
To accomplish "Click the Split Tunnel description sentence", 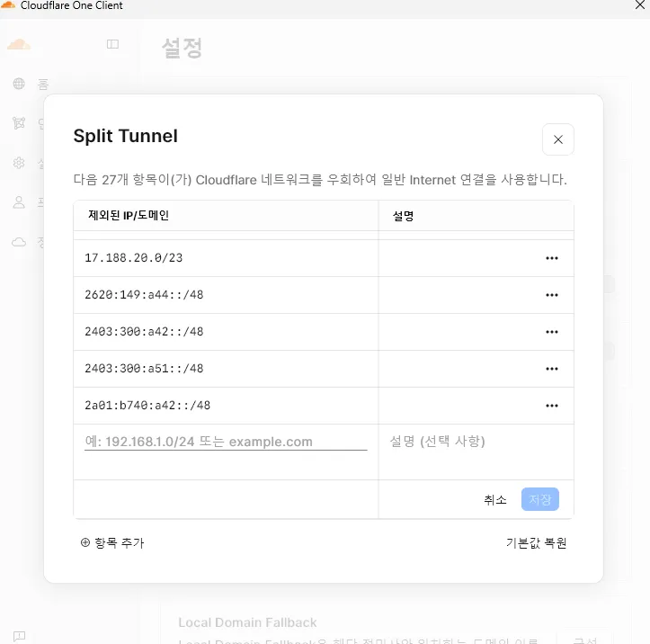I will 320,180.
